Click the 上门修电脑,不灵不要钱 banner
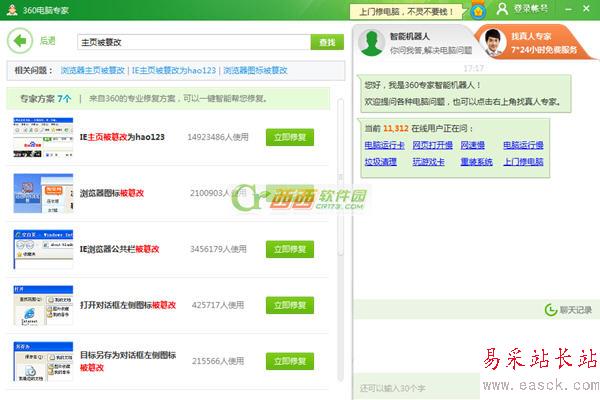The width and height of the screenshot is (600, 400). click(x=406, y=11)
